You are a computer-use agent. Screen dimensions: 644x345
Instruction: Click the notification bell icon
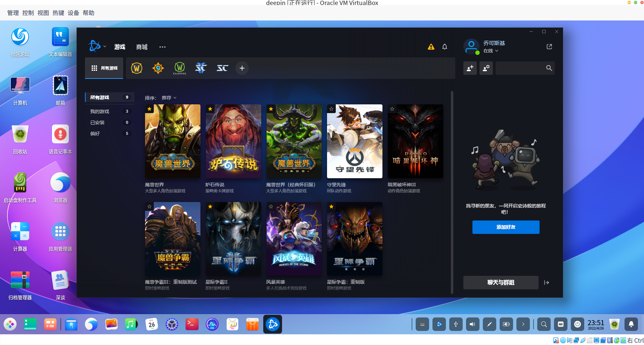point(445,47)
